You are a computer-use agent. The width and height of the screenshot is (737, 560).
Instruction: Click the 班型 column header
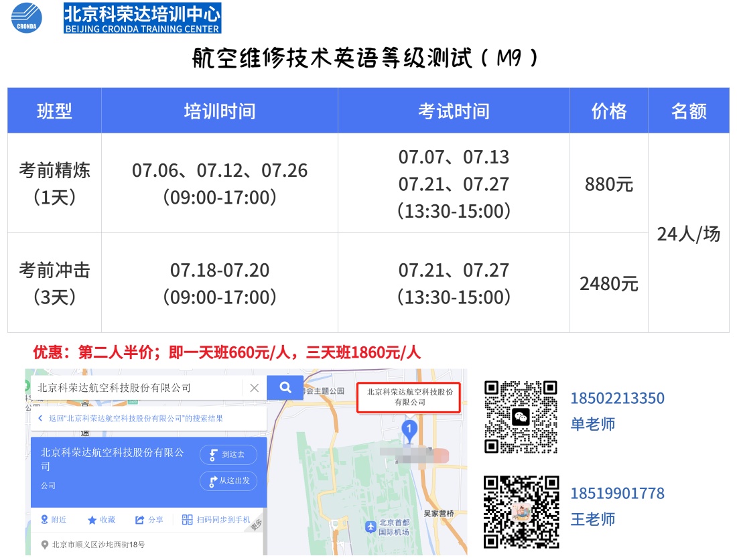point(54,111)
